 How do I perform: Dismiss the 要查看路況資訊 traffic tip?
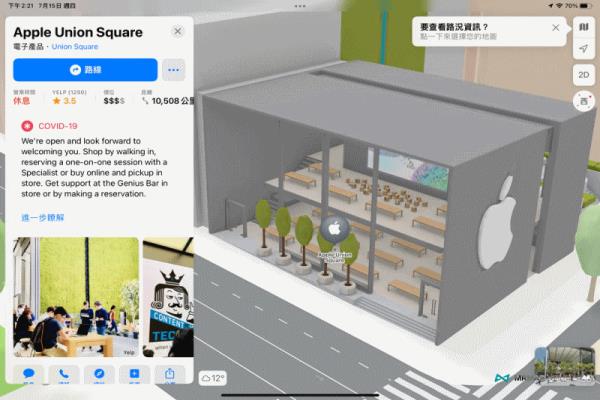tap(556, 28)
